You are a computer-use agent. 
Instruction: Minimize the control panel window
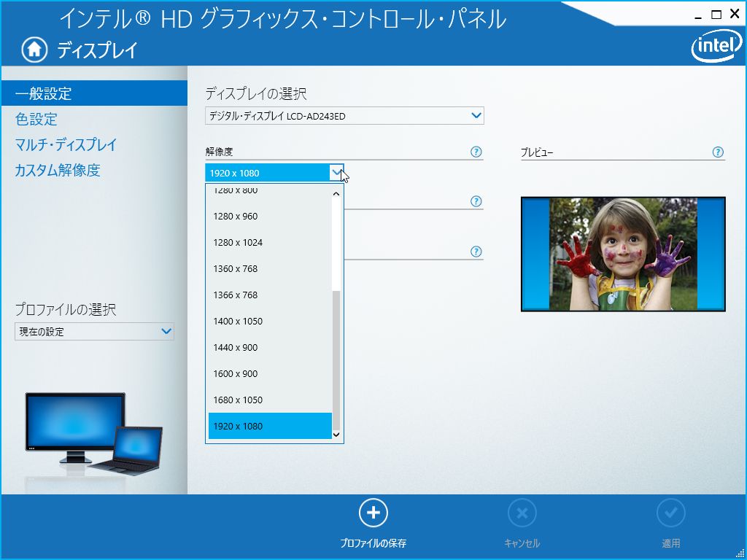coord(697,16)
